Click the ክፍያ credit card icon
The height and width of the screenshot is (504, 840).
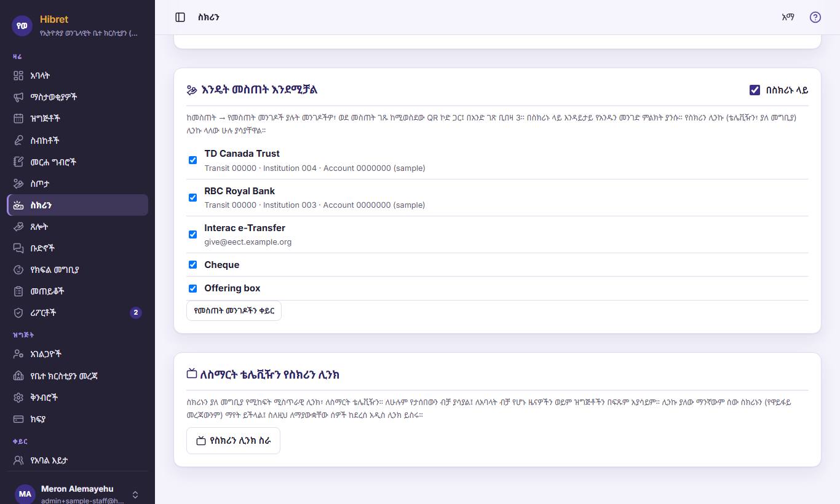tap(18, 419)
